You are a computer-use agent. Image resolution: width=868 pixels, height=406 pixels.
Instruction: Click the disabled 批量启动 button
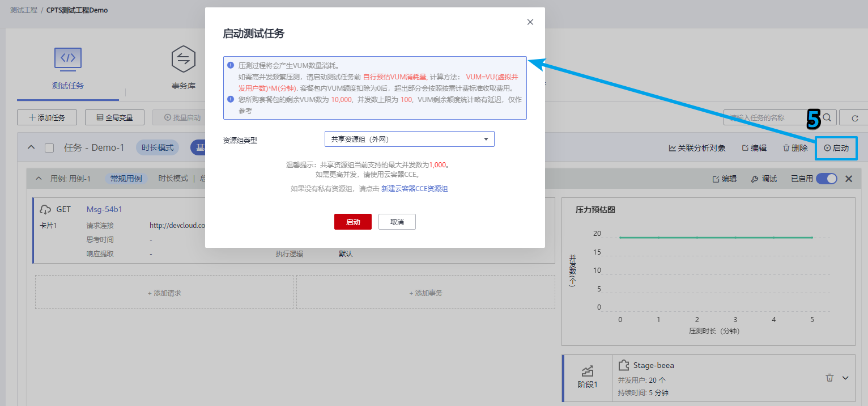[182, 117]
